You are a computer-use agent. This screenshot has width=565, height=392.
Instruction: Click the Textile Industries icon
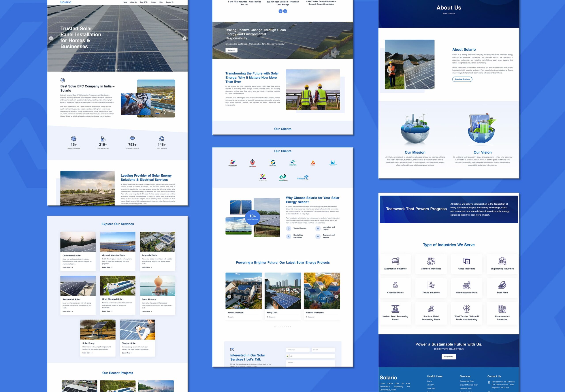(431, 285)
